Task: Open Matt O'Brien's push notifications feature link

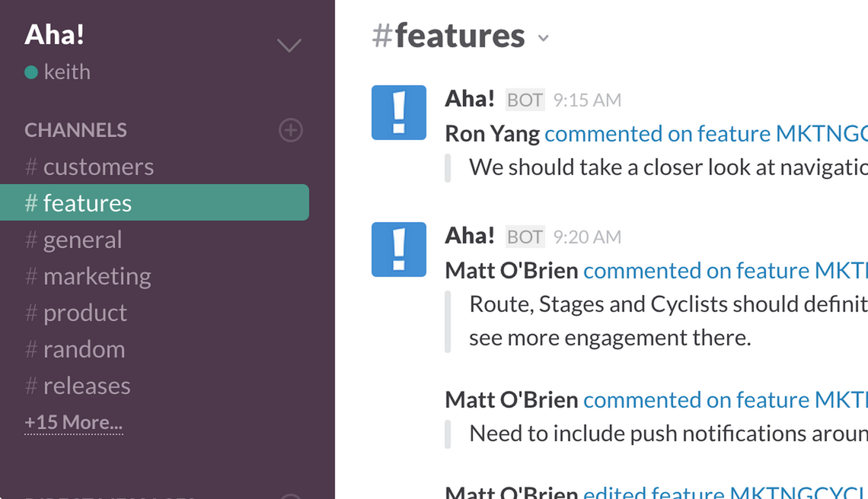Action: [725, 400]
